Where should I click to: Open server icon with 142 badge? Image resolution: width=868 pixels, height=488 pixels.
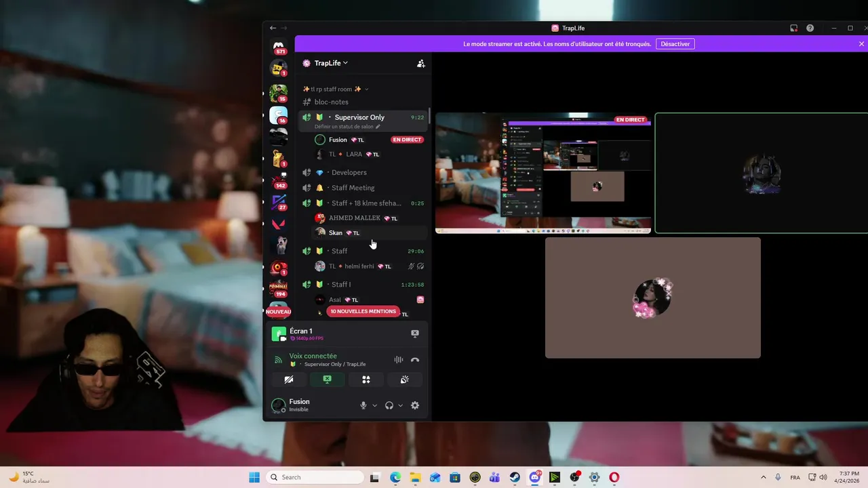pyautogui.click(x=279, y=180)
